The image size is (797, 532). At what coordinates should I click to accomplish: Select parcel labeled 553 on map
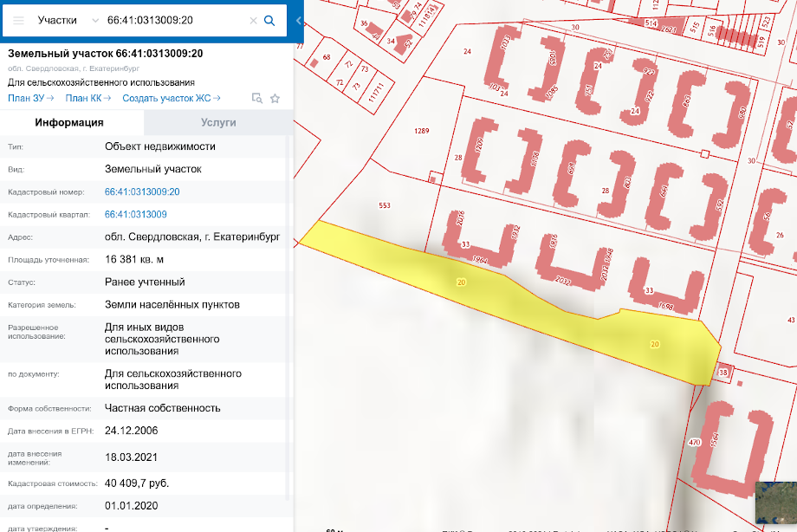pyautogui.click(x=385, y=206)
